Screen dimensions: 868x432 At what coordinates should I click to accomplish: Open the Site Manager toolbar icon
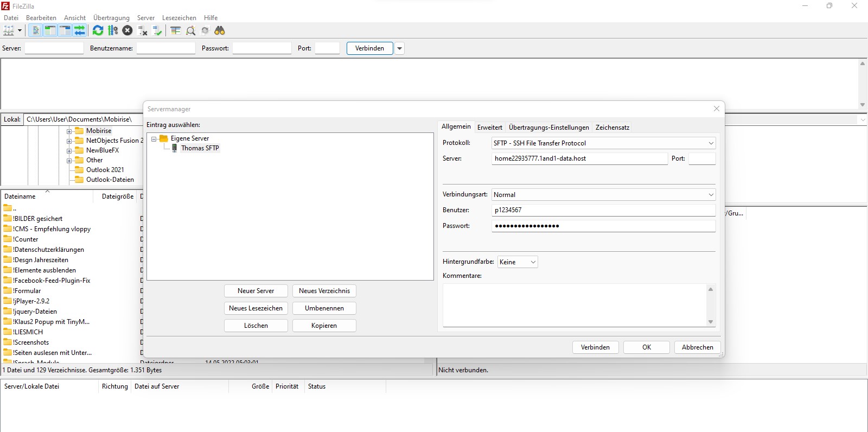click(9, 31)
